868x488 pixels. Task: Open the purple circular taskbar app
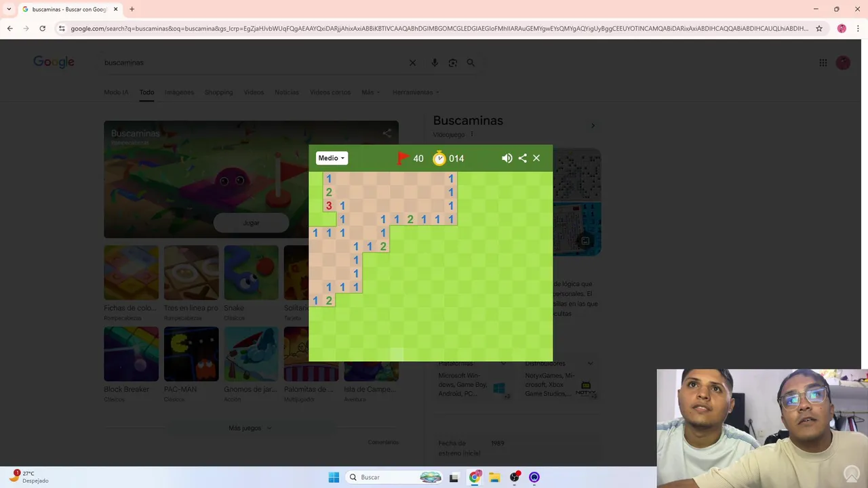pyautogui.click(x=534, y=477)
